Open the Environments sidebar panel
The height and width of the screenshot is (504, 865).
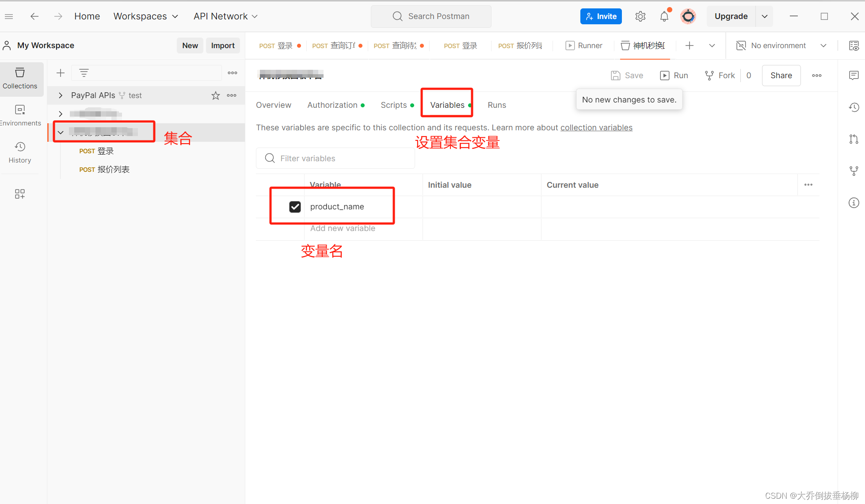(20, 115)
